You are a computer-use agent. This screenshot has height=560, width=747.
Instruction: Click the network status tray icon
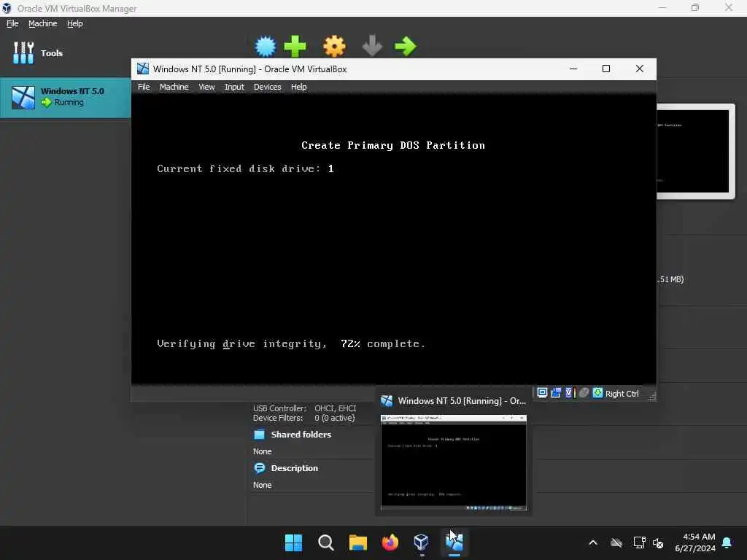click(639, 542)
